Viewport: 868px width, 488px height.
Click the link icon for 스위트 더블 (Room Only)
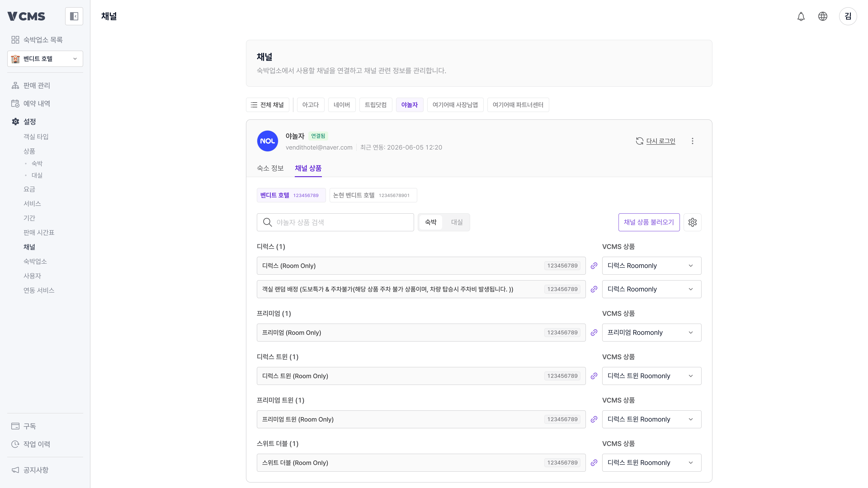click(x=594, y=463)
